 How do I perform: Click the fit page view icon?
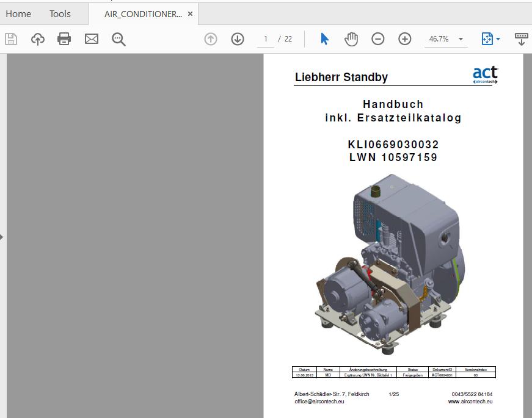coord(487,39)
